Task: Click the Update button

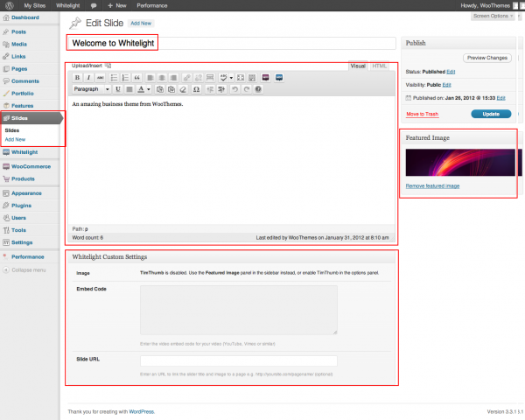Action: pos(491,114)
